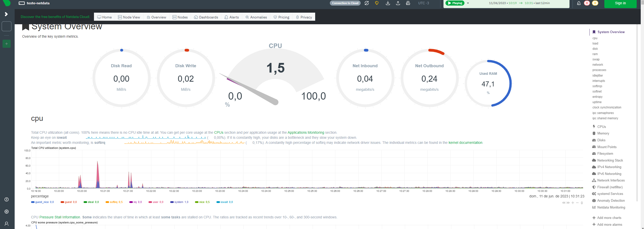Expand the Memory section in right menu

point(603,133)
